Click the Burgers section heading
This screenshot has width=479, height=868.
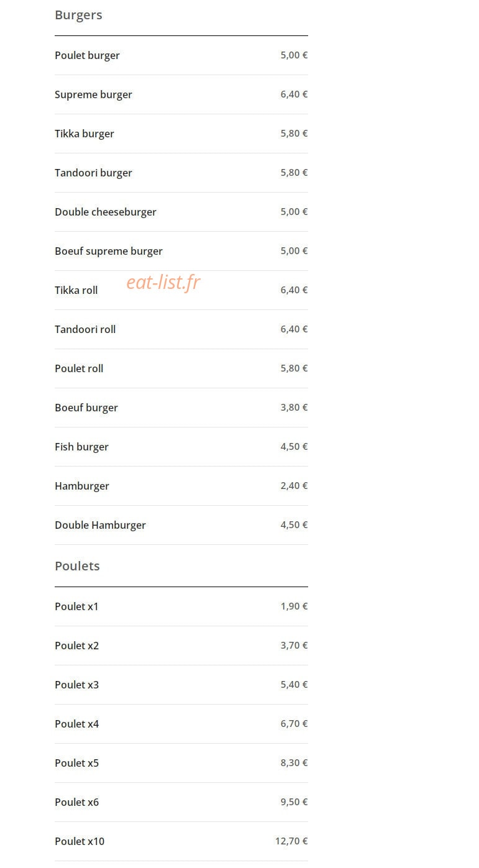click(78, 15)
